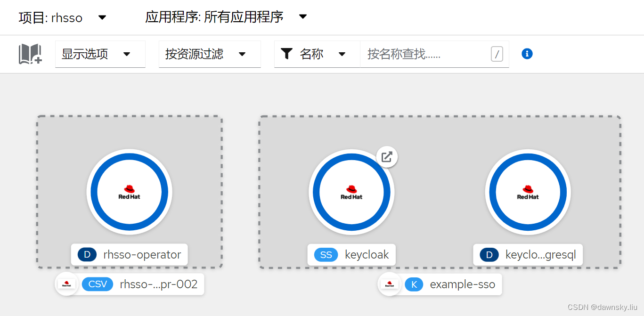Screen dimensions: 644x316
Task: Click the keycloak label
Action: pyautogui.click(x=367, y=255)
